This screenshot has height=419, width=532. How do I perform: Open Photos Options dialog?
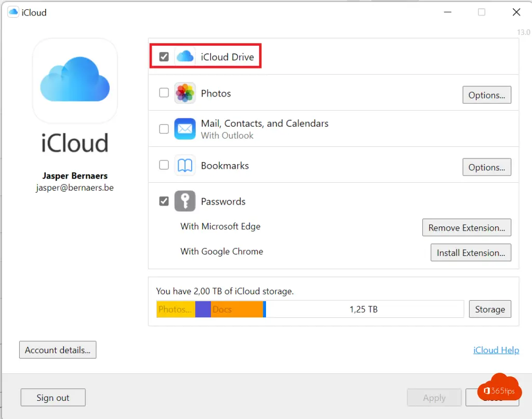click(486, 95)
